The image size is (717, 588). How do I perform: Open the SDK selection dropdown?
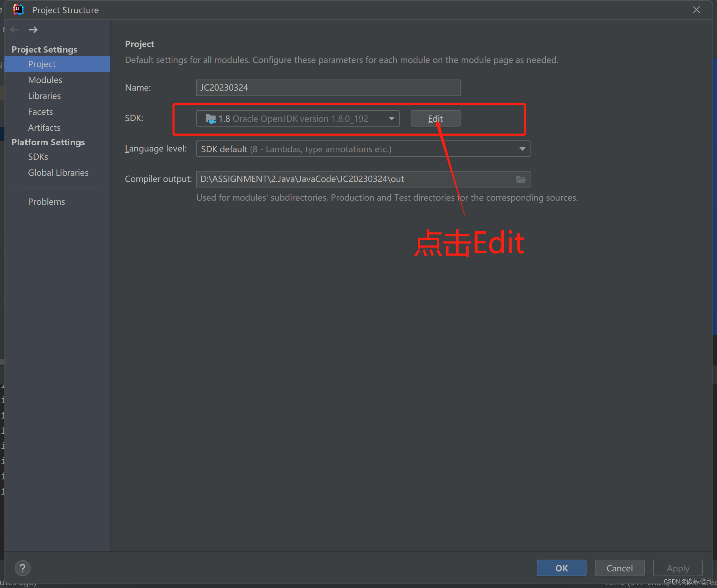click(391, 118)
